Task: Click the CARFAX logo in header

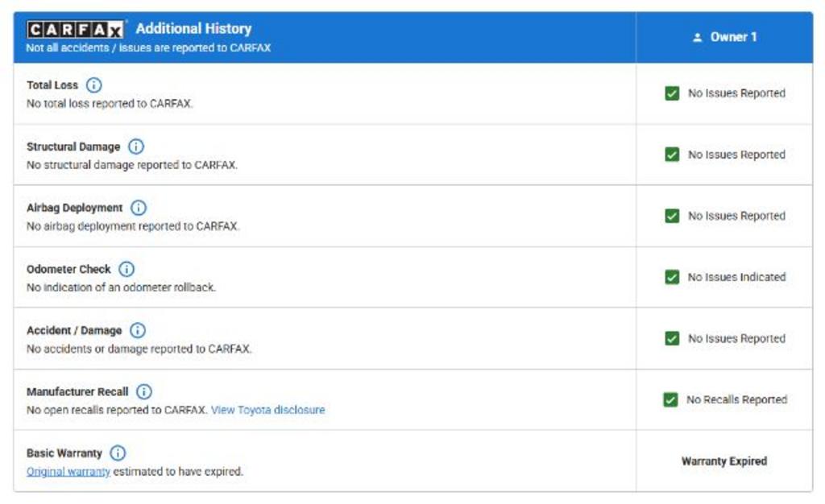Action: (x=76, y=30)
